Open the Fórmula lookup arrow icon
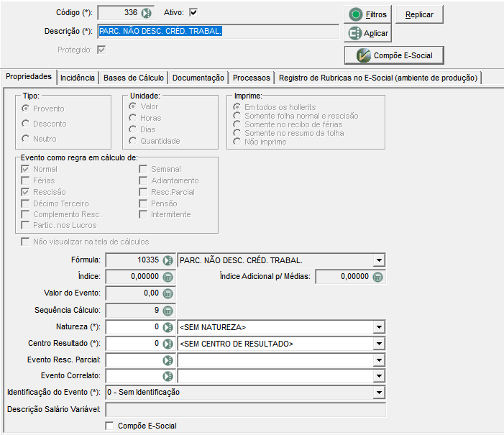 (168, 260)
